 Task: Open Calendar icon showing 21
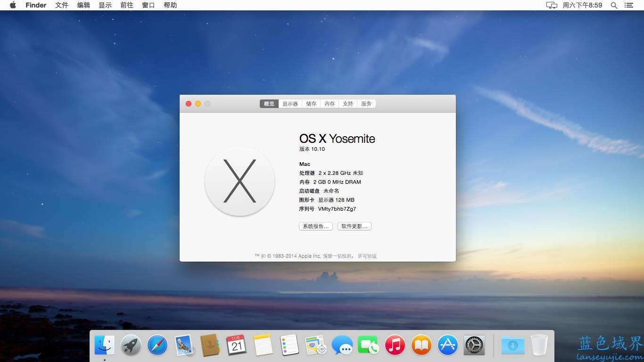tap(237, 345)
